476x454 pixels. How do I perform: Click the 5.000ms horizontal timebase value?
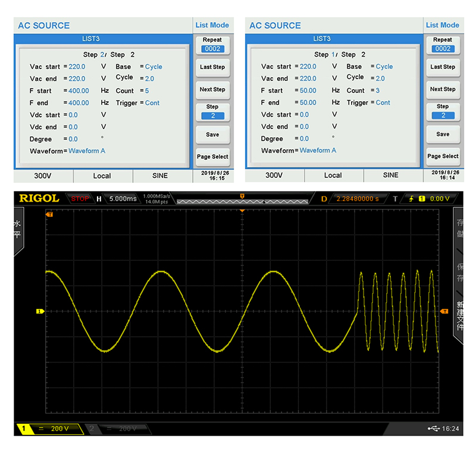point(123,198)
